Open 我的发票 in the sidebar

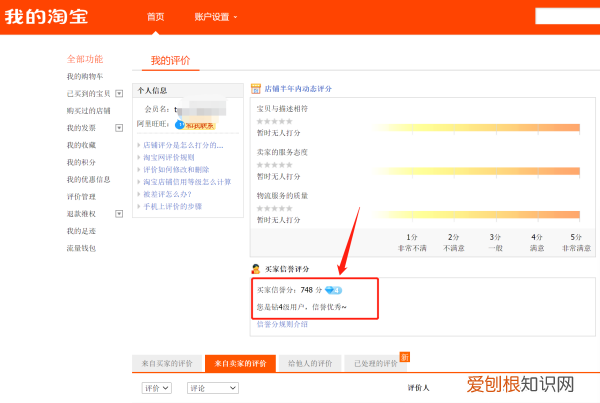81,128
